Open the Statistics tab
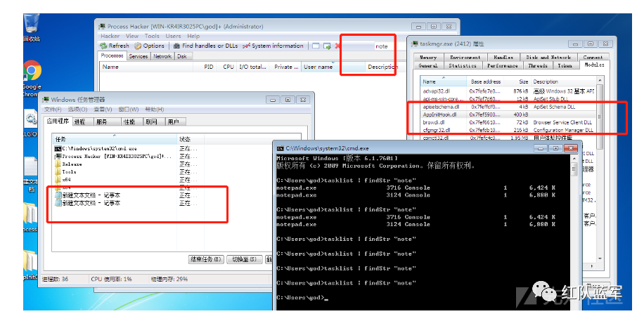This screenshot has width=644, height=321. (463, 66)
